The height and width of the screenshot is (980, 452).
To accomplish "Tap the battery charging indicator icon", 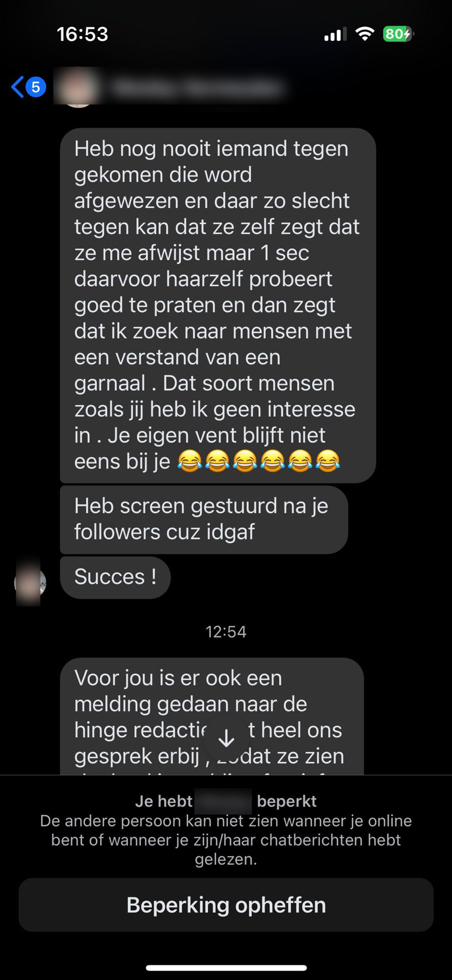I will point(399,34).
